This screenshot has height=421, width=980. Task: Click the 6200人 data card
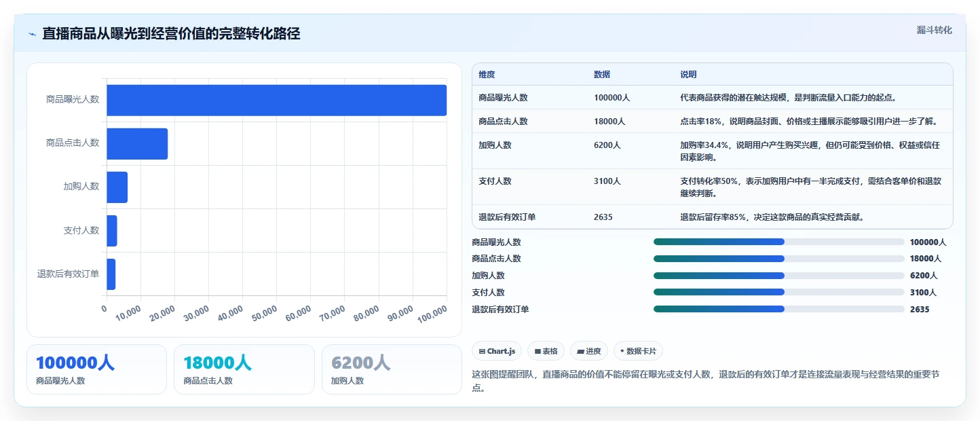click(x=392, y=369)
